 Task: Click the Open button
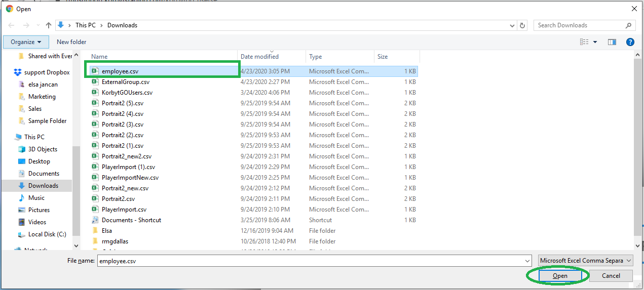point(560,276)
